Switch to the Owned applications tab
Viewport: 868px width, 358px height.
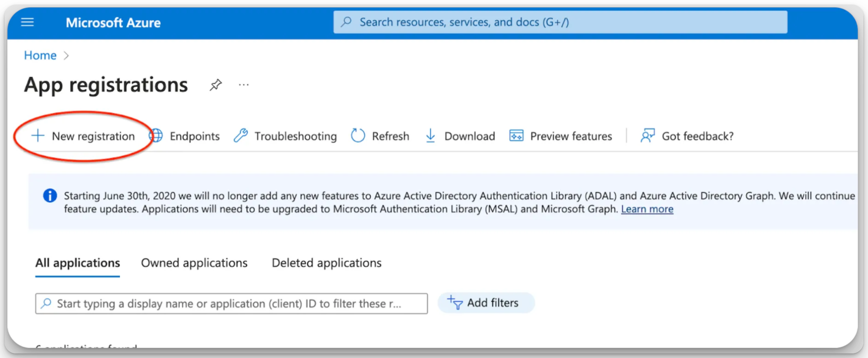point(194,263)
